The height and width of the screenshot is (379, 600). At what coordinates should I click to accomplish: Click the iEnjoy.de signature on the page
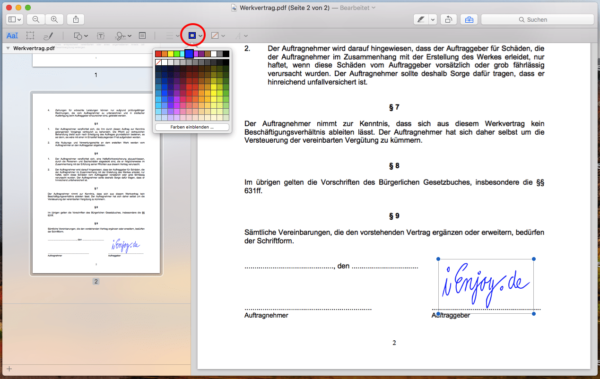[486, 286]
